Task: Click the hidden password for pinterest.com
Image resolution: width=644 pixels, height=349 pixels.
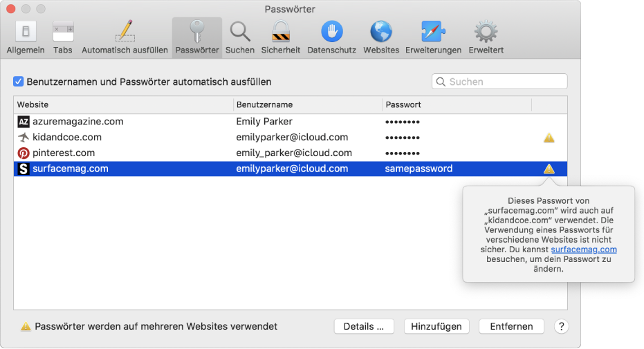Action: [x=403, y=153]
